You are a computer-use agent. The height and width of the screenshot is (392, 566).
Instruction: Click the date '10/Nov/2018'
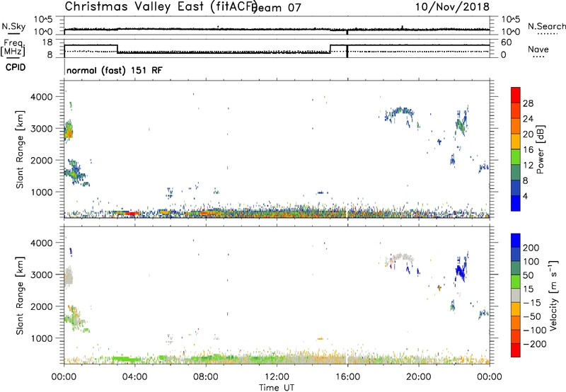click(x=452, y=7)
